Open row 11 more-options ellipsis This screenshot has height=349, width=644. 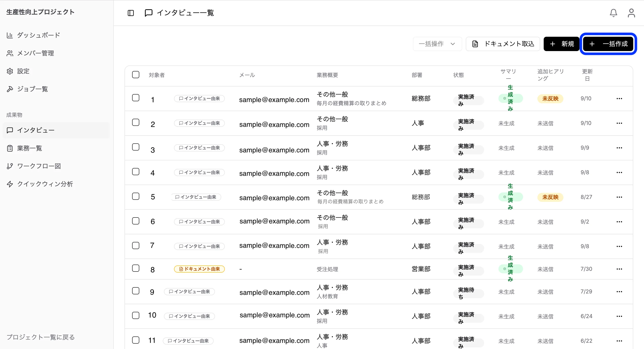pos(619,341)
